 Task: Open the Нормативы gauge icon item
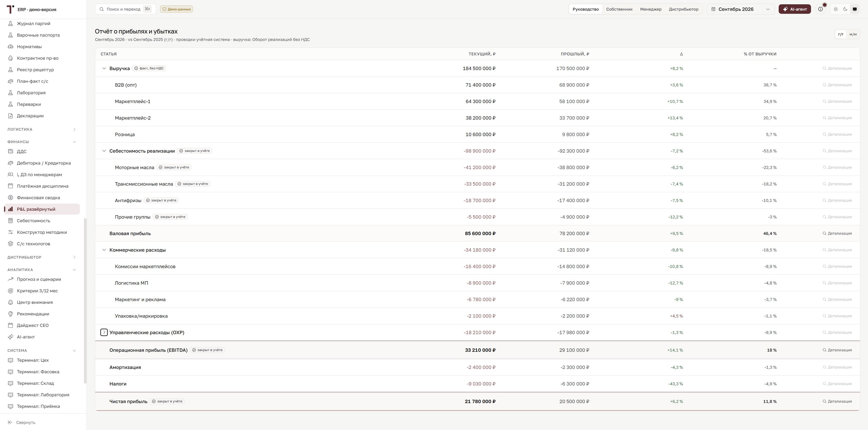point(10,47)
